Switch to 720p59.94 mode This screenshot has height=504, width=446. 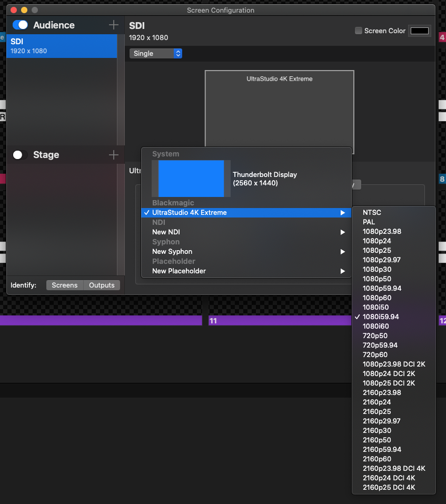click(x=394, y=345)
